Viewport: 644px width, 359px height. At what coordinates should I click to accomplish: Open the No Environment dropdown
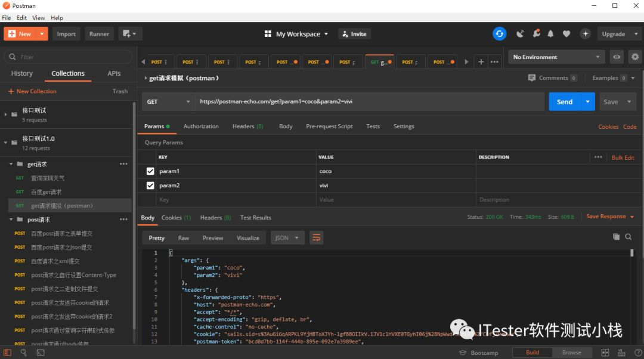click(x=556, y=57)
